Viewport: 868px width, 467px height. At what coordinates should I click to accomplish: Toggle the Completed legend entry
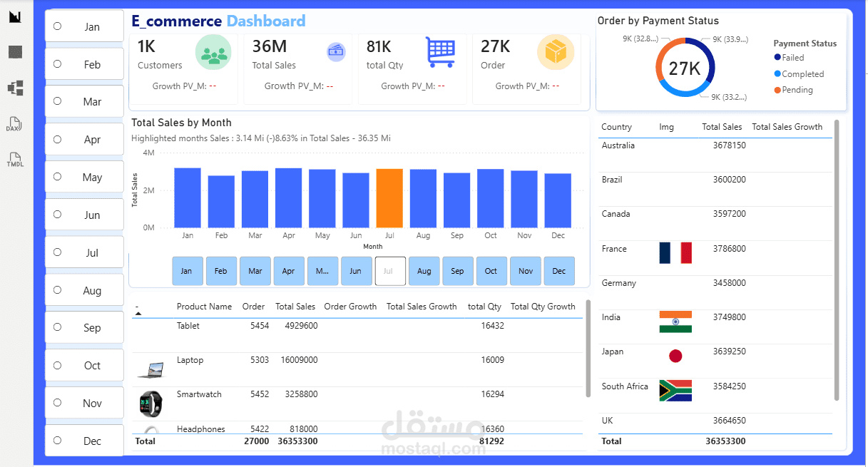pyautogui.click(x=800, y=73)
